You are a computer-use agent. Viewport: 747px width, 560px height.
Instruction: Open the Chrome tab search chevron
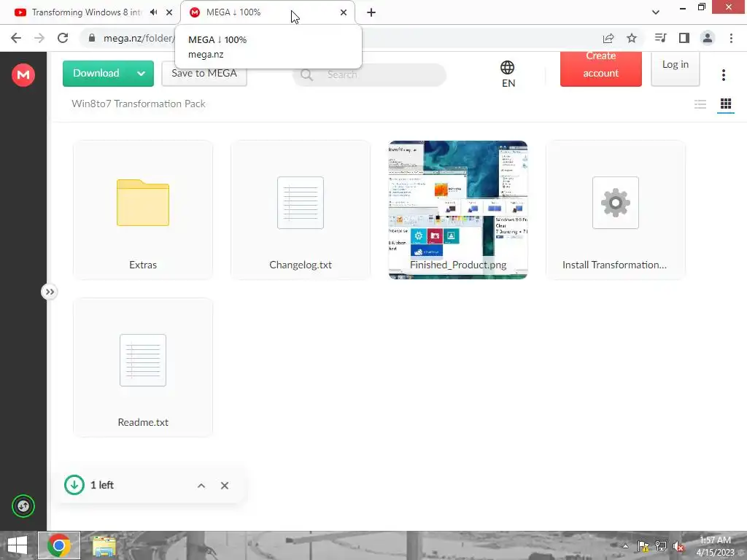click(x=656, y=12)
